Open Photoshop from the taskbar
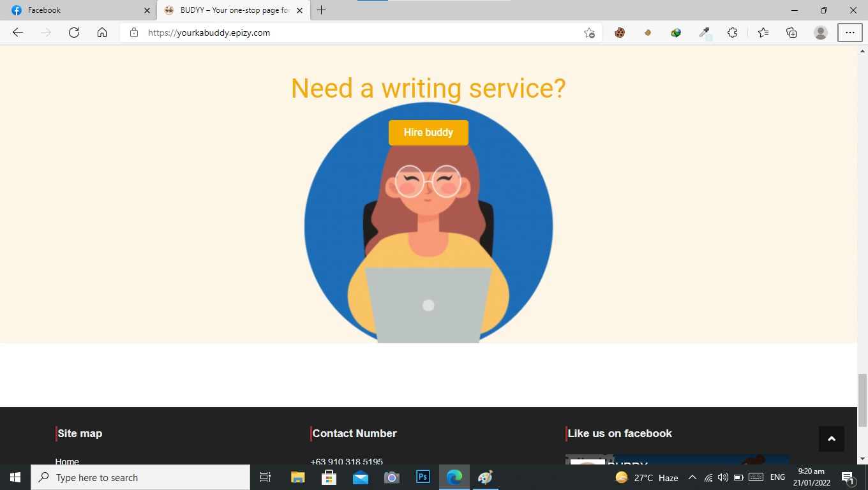This screenshot has height=490, width=868. pyautogui.click(x=423, y=477)
